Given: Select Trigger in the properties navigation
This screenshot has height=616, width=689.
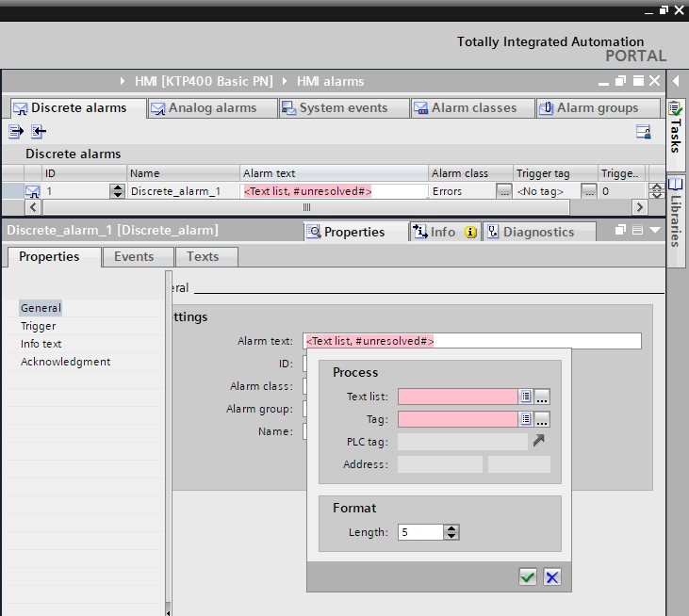Looking at the screenshot, I should click(39, 326).
